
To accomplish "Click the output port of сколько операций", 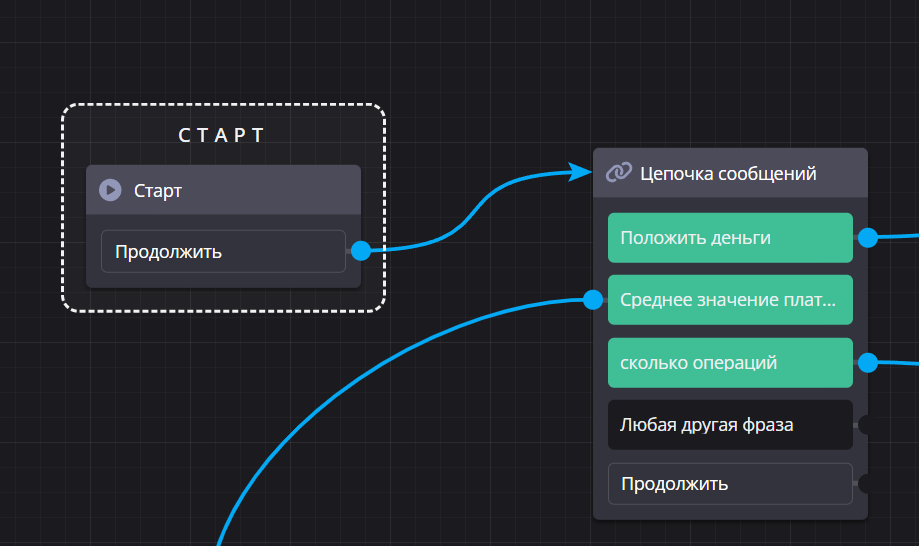I will click(868, 362).
